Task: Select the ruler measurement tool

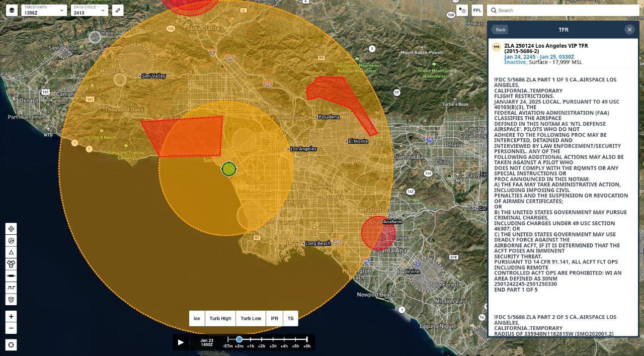Action: tap(118, 10)
